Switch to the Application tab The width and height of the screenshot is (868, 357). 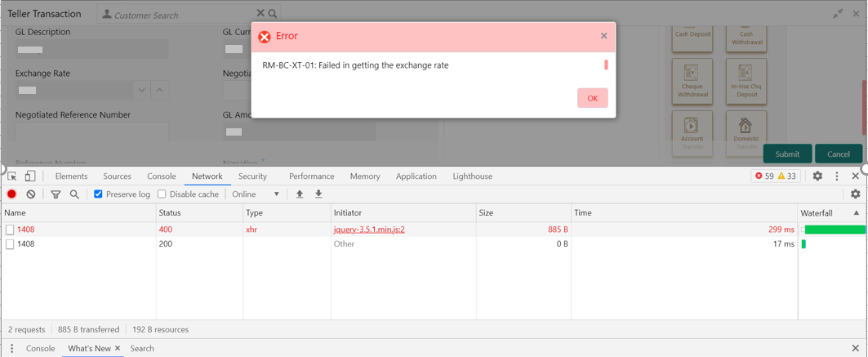416,176
